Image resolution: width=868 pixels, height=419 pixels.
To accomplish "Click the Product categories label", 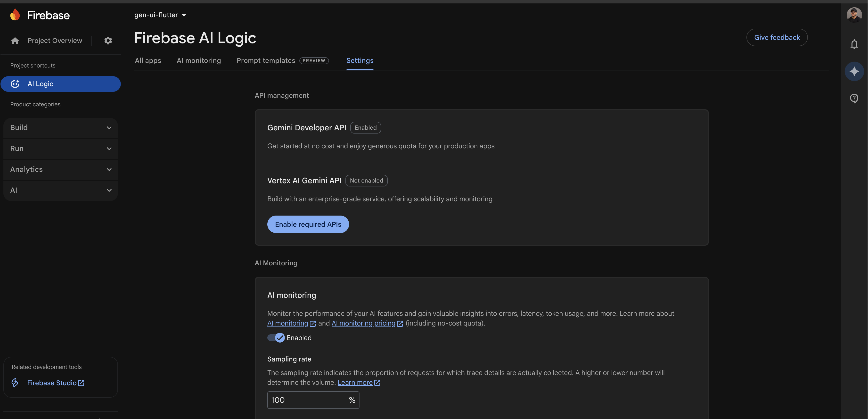I will [35, 104].
